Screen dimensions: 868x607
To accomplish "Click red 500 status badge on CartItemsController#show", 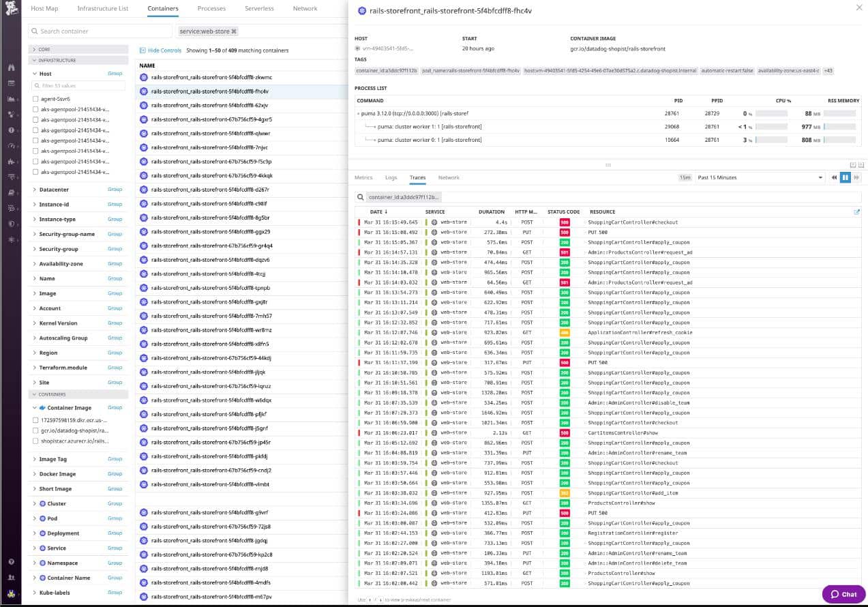I will (565, 433).
